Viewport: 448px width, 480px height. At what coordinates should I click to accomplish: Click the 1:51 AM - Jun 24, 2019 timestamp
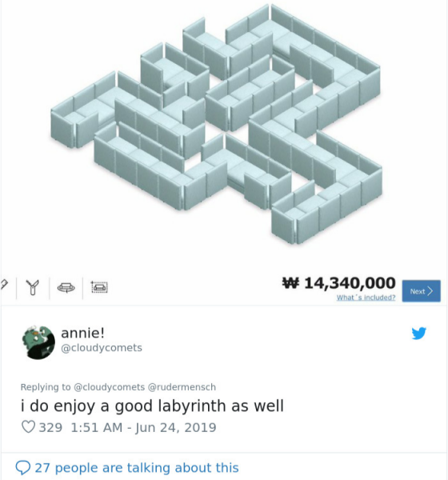[x=143, y=427]
